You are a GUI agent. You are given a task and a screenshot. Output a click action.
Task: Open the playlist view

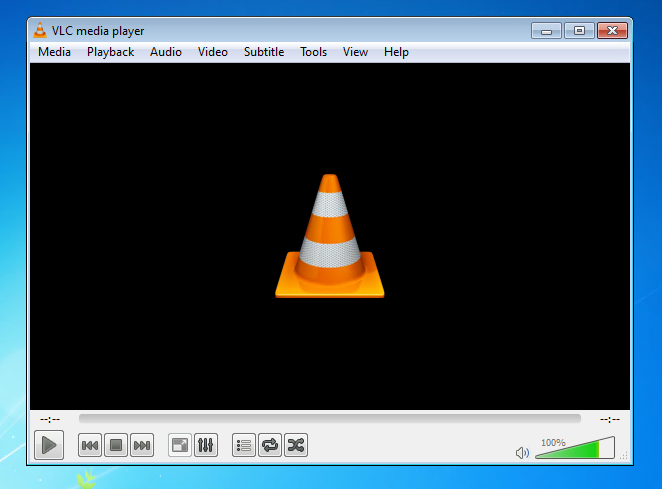(244, 445)
